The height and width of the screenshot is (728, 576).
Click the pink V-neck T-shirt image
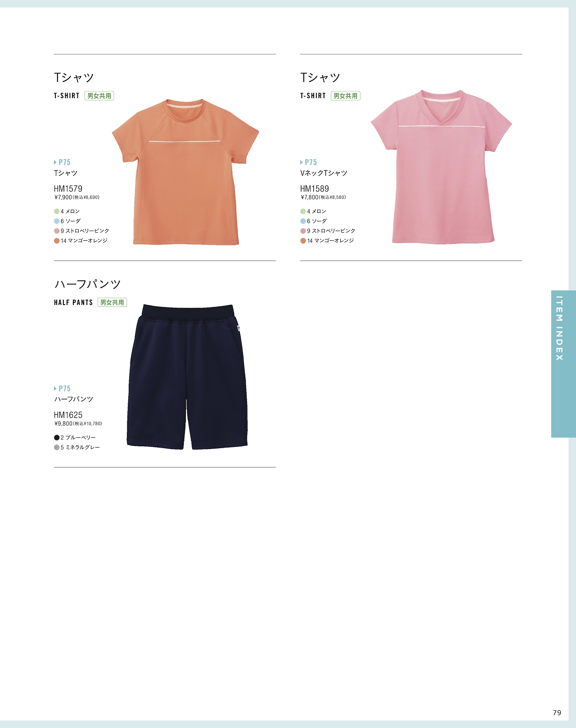click(x=441, y=167)
